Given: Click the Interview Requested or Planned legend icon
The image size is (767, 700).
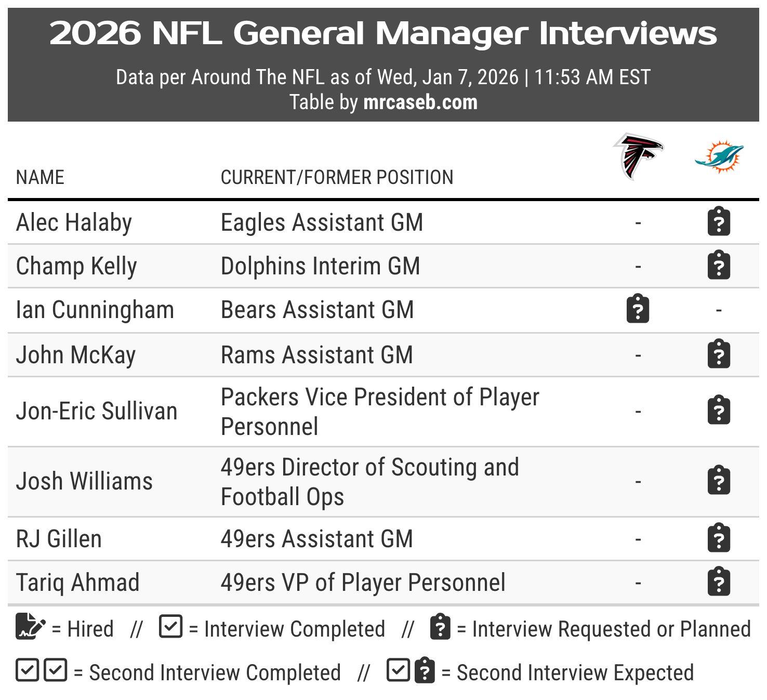Looking at the screenshot, I should pyautogui.click(x=440, y=627).
